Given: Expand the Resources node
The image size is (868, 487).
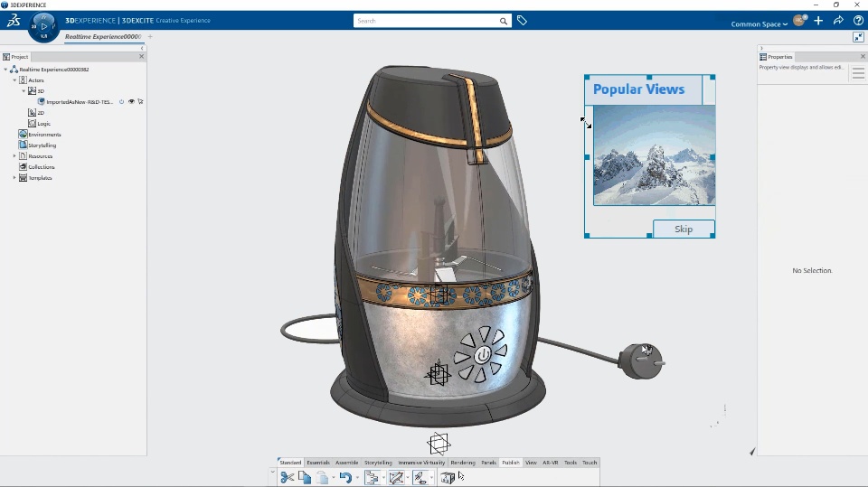Looking at the screenshot, I should (x=14, y=156).
